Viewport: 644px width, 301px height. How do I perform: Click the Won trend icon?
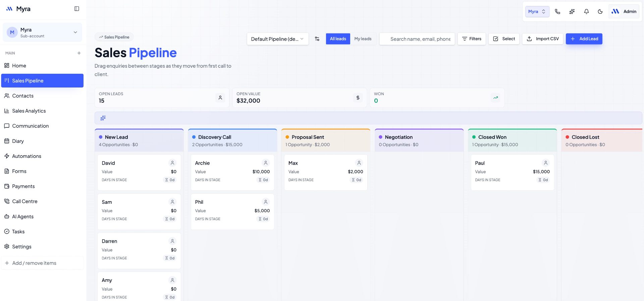pyautogui.click(x=495, y=98)
